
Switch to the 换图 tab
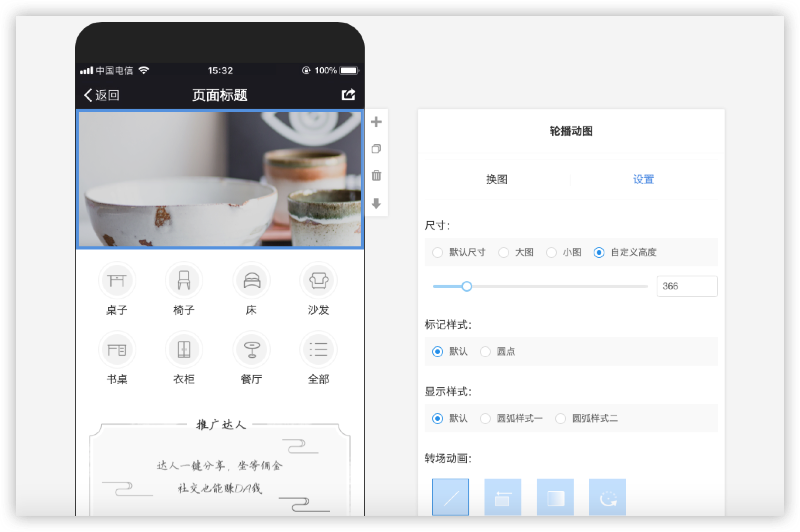click(497, 179)
